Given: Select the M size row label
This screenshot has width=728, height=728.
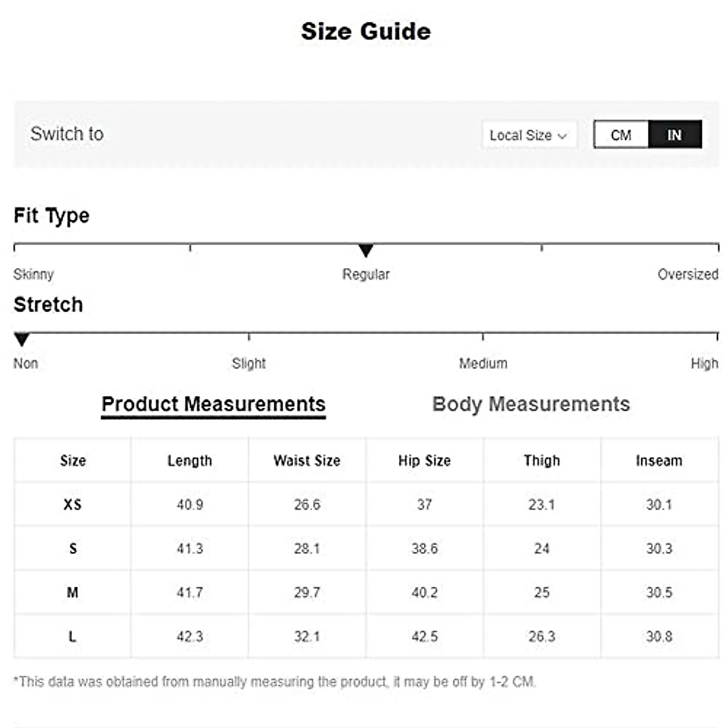Looking at the screenshot, I should pos(73,592).
